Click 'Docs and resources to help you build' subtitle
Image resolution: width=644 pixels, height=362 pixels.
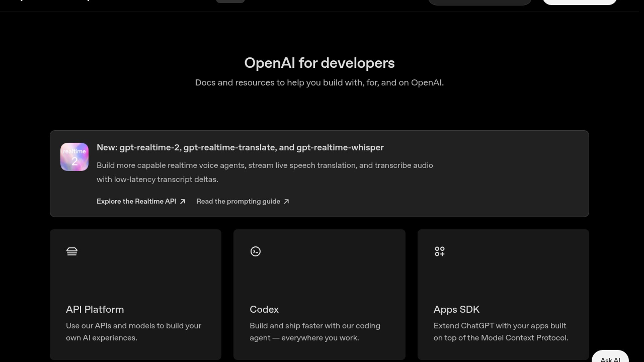click(319, 82)
